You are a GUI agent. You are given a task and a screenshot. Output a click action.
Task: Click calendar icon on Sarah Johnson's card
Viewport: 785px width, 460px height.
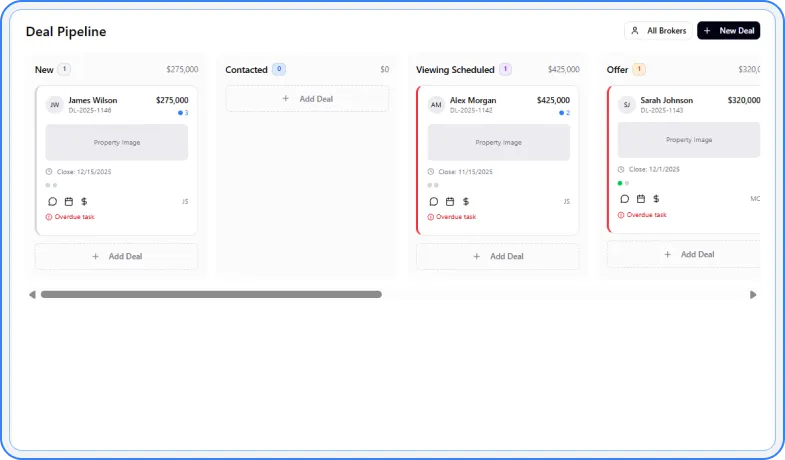[x=641, y=199]
